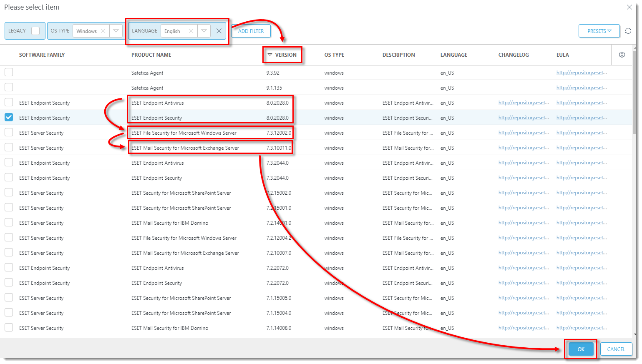Sort by Product Name column header
The width and height of the screenshot is (642, 364).
point(151,55)
